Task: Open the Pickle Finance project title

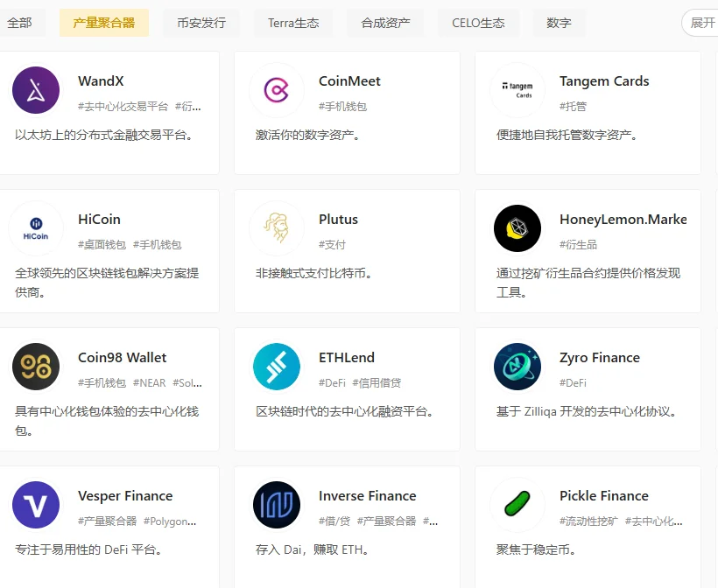Action: click(604, 495)
